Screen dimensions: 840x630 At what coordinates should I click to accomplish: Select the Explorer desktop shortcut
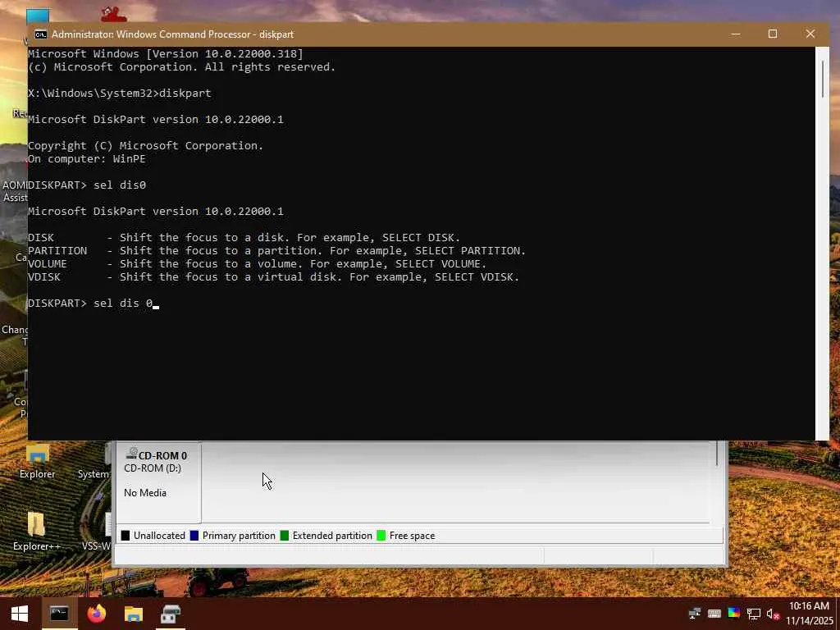click(38, 461)
